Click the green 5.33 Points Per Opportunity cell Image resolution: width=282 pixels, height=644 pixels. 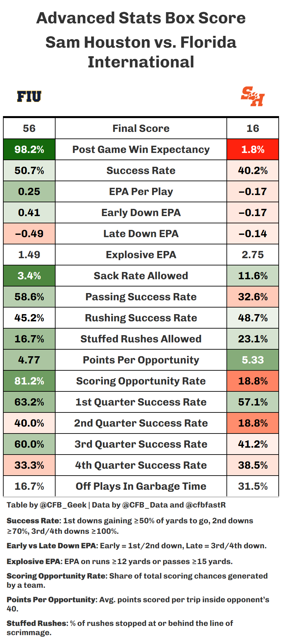[x=252, y=360]
